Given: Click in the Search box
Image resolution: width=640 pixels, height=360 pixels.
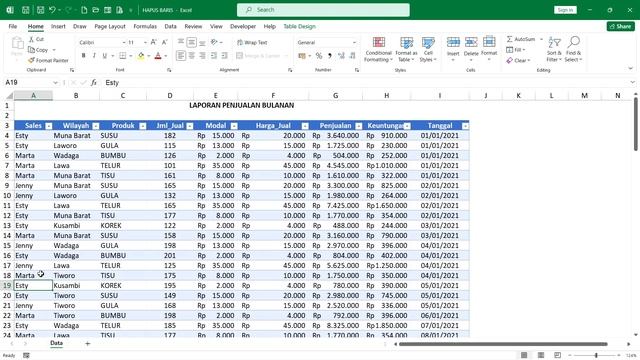Looking at the screenshot, I should [323, 10].
